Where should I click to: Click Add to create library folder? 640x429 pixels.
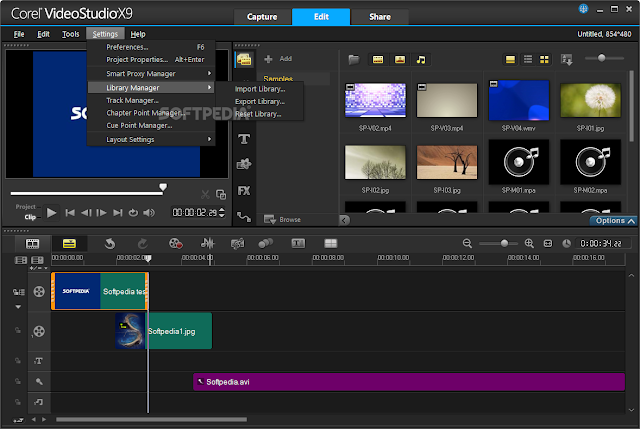point(278,59)
